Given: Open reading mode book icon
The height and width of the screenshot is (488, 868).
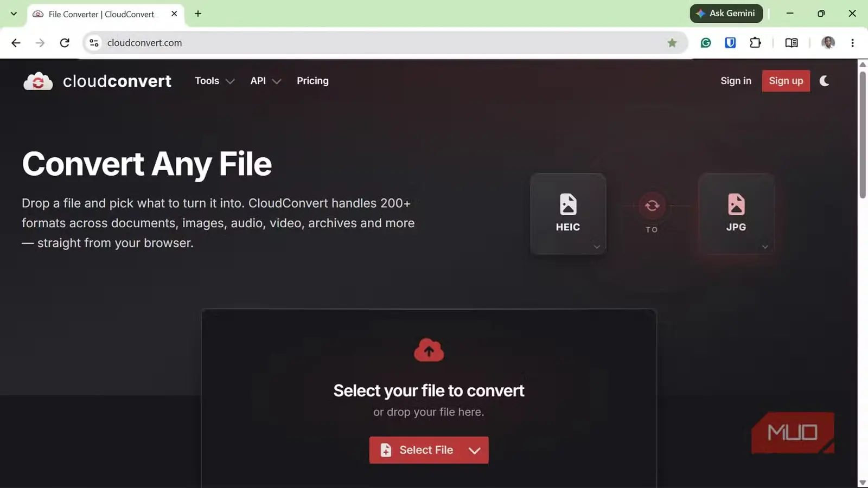Looking at the screenshot, I should [792, 43].
